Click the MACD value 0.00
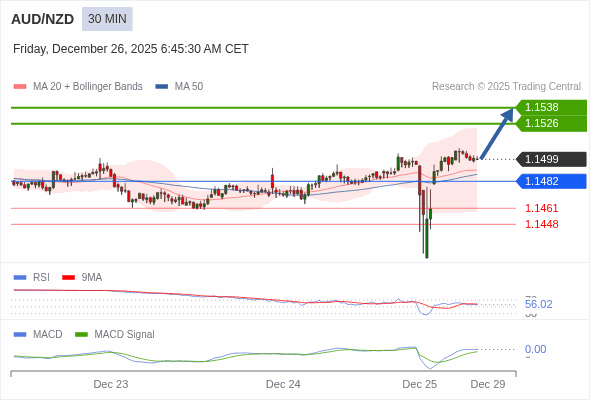Image resolution: width=590 pixels, height=400 pixels. tap(535, 349)
